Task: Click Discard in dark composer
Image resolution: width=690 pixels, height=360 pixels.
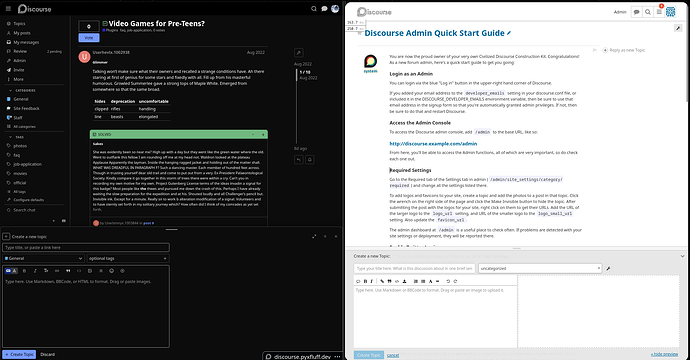Action: pos(48,354)
